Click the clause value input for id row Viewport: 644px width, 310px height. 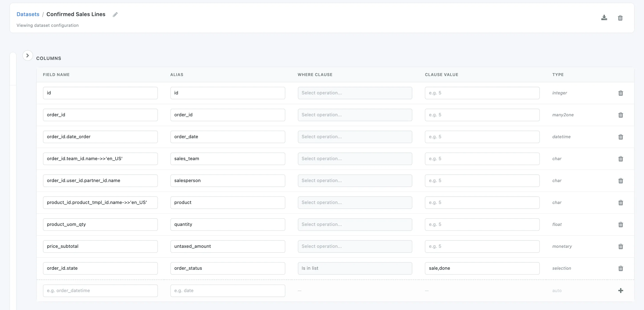[x=482, y=93]
